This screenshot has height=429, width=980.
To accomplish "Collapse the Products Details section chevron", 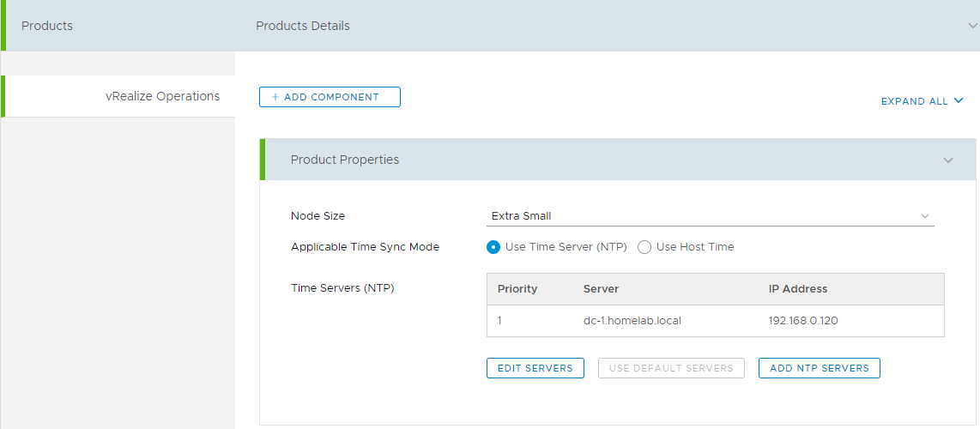I will (x=972, y=26).
